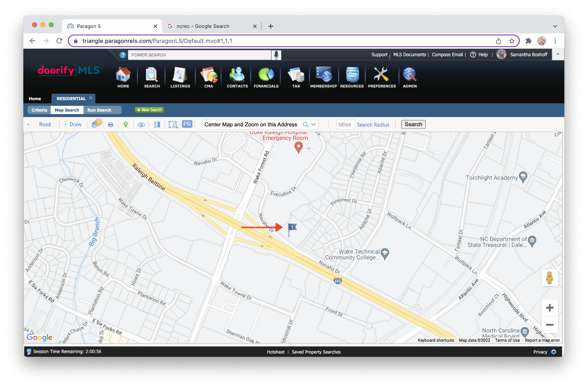The width and height of the screenshot is (588, 388).
Task: Open the Contacts module icon
Action: click(x=237, y=77)
